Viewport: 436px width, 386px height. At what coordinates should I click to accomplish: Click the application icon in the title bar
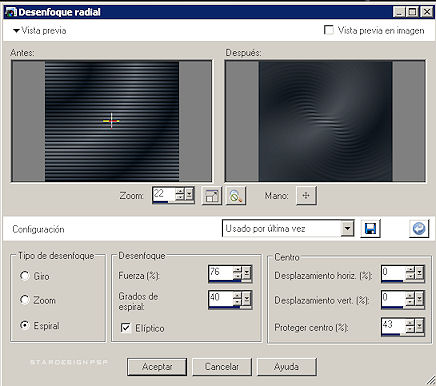point(11,12)
